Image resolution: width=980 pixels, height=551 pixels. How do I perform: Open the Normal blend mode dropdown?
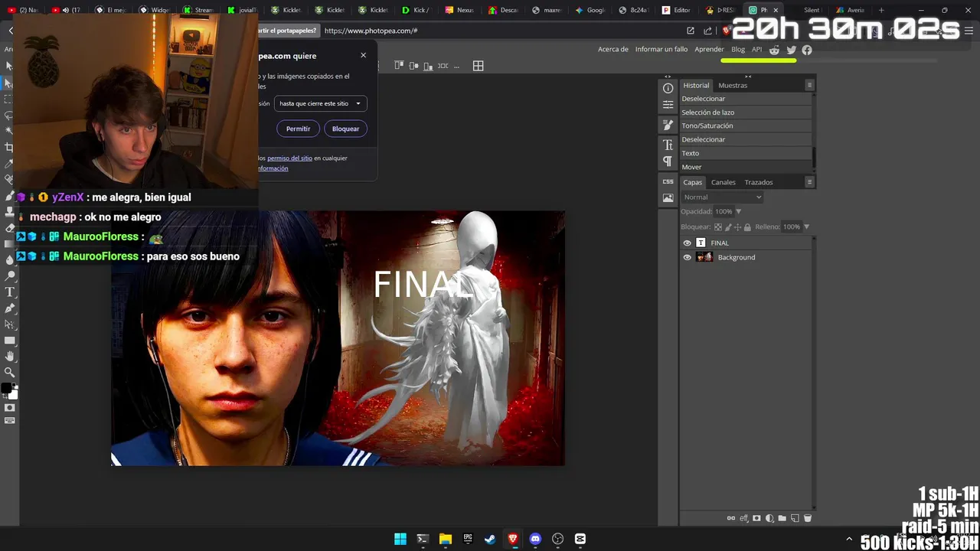tap(722, 197)
